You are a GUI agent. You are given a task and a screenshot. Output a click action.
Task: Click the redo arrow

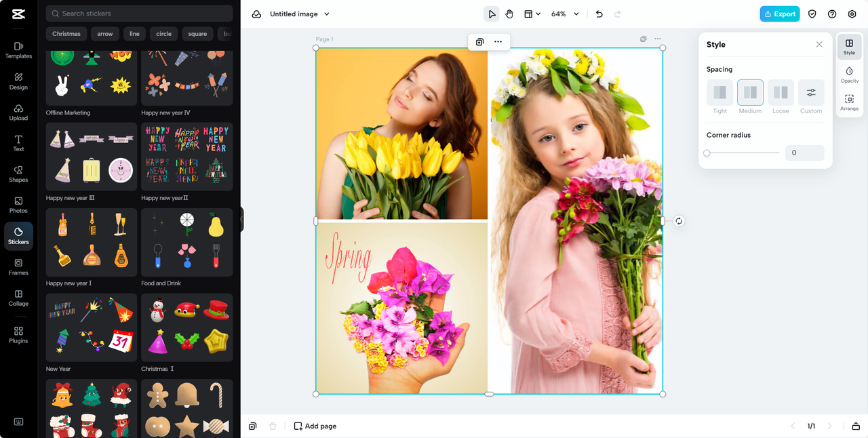pyautogui.click(x=617, y=14)
